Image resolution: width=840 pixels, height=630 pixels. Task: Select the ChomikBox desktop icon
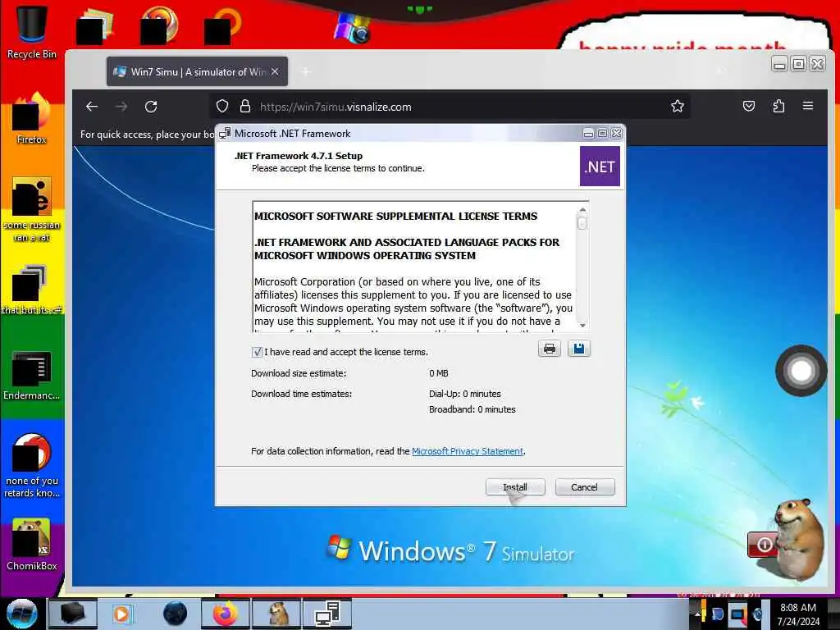tap(32, 545)
